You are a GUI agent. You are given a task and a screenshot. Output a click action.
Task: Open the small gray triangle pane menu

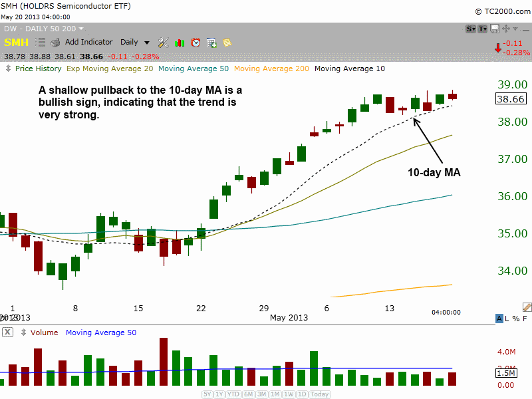515,29
